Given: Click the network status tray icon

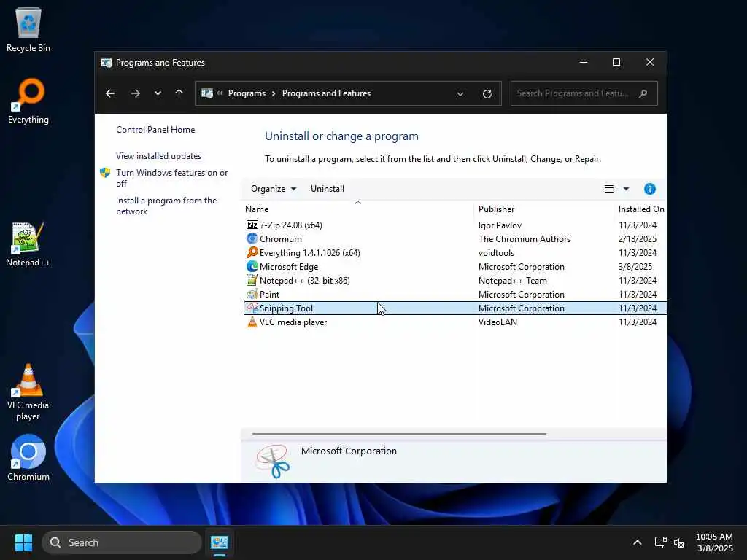Looking at the screenshot, I should pyautogui.click(x=660, y=542).
